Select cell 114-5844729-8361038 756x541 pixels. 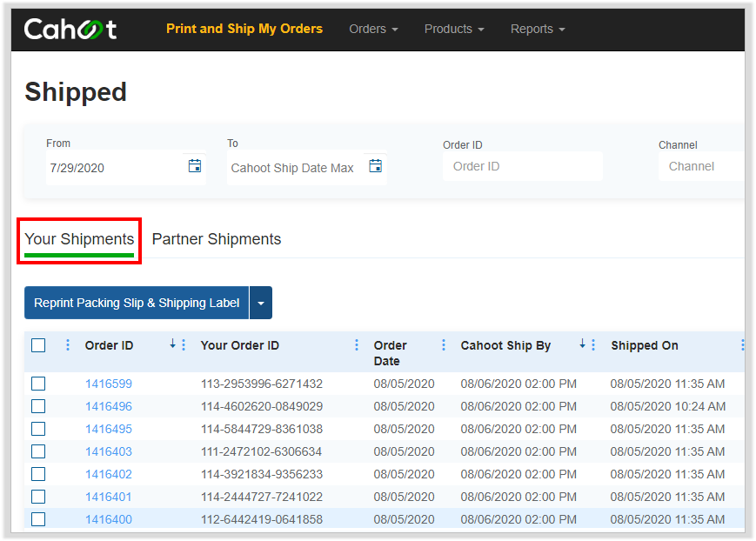coord(262,429)
